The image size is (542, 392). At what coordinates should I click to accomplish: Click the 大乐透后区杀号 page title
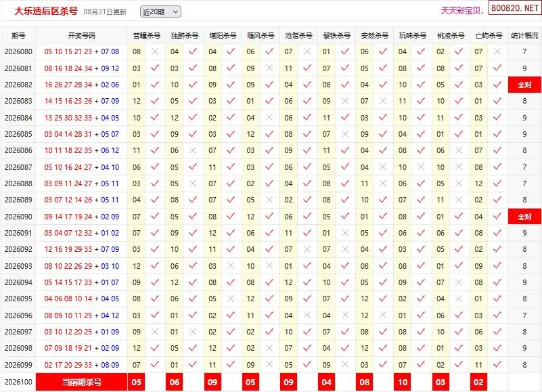point(46,11)
